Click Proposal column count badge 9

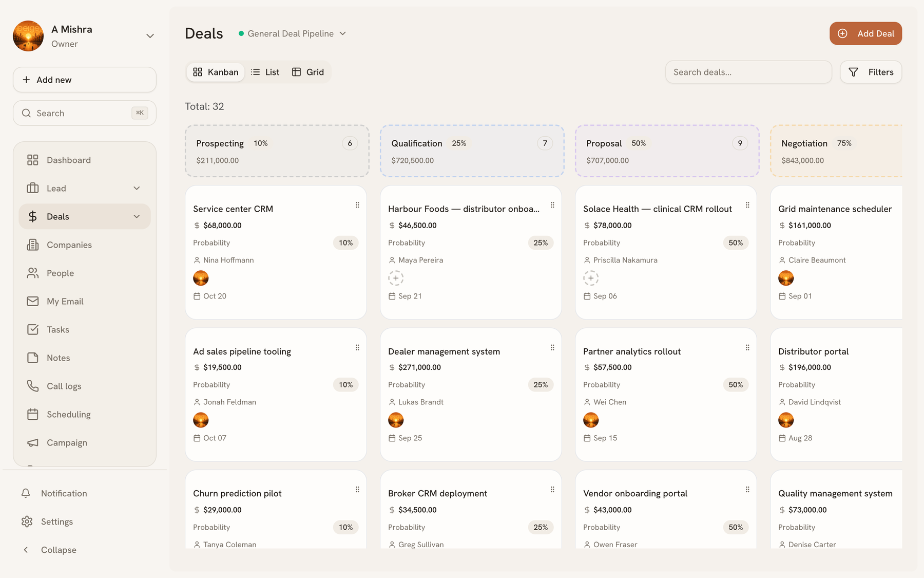click(740, 143)
